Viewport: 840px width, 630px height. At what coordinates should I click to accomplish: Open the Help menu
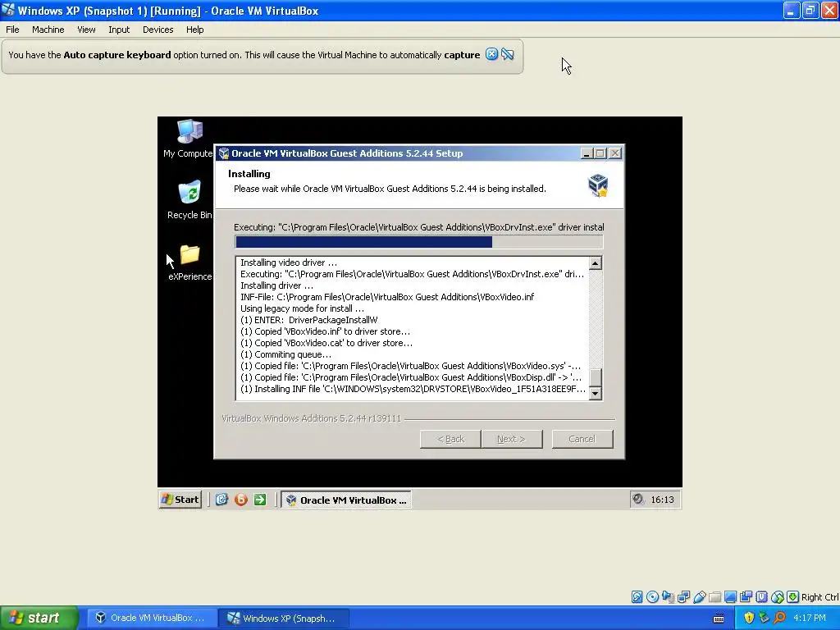[x=195, y=30]
